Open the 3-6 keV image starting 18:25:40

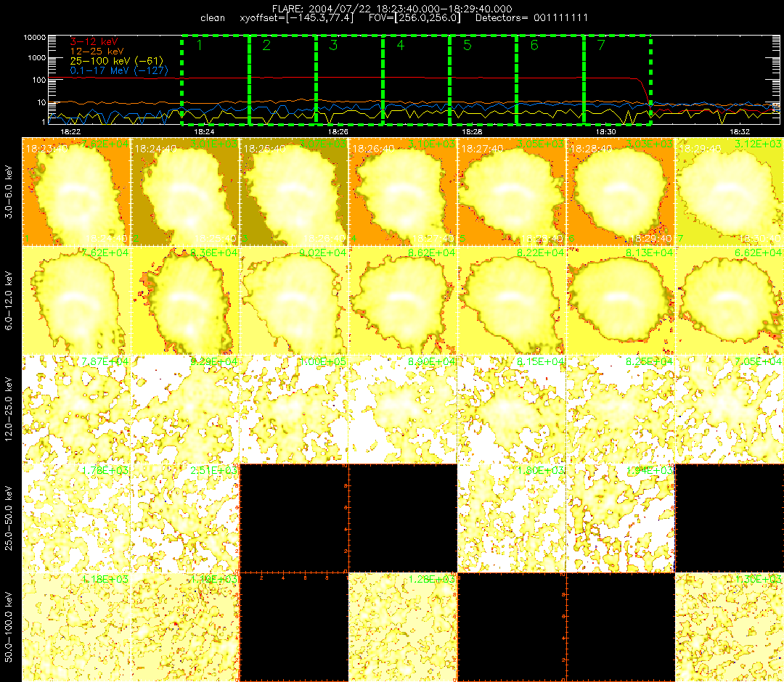294,192
